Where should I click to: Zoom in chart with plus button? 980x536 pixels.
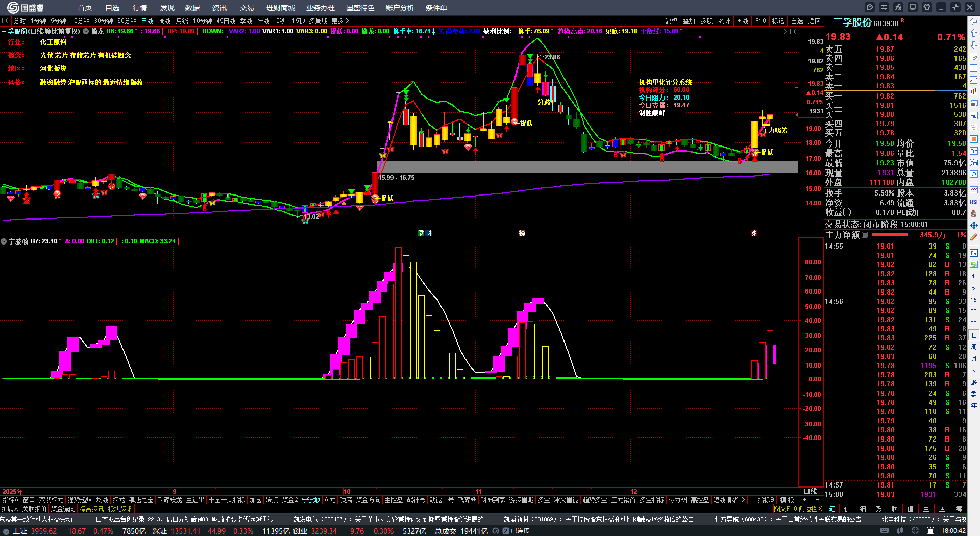804,500
